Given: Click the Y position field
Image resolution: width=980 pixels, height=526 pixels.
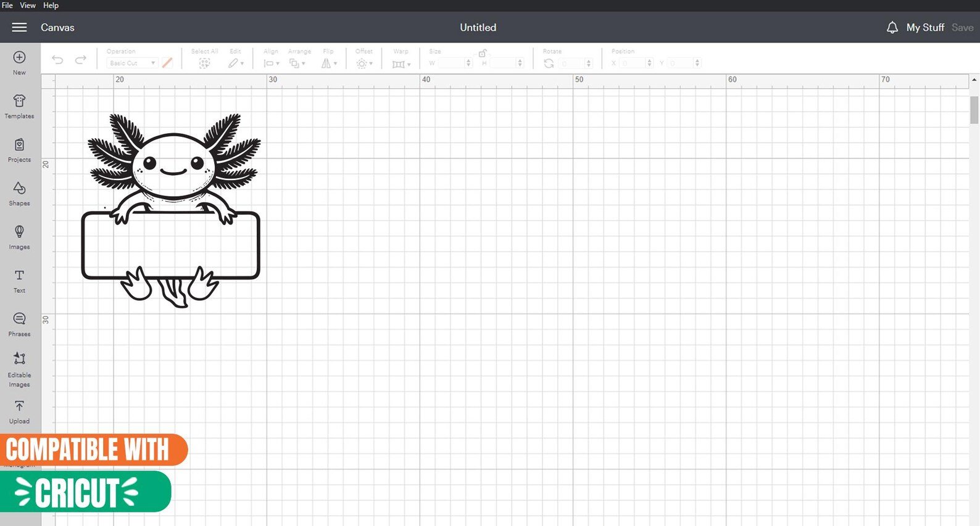Looking at the screenshot, I should (681, 63).
